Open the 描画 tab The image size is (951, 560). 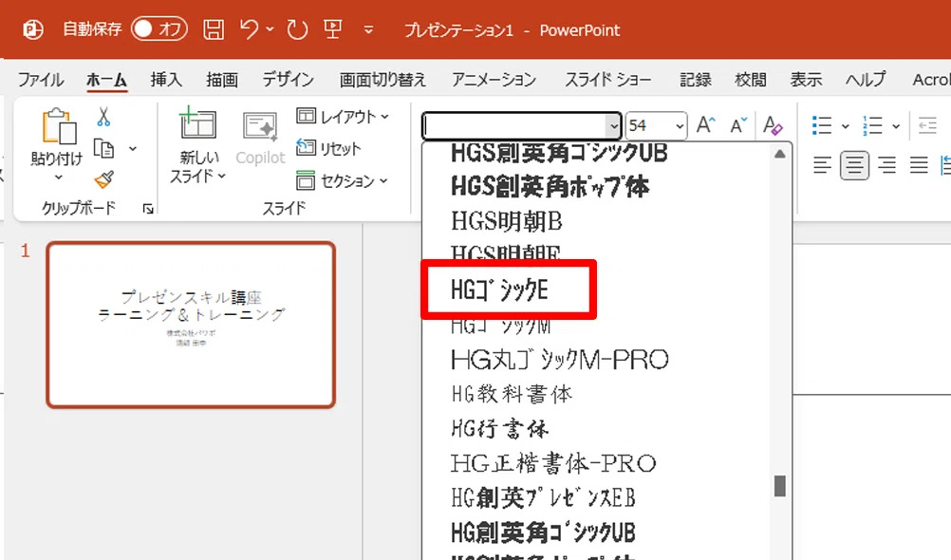(222, 80)
